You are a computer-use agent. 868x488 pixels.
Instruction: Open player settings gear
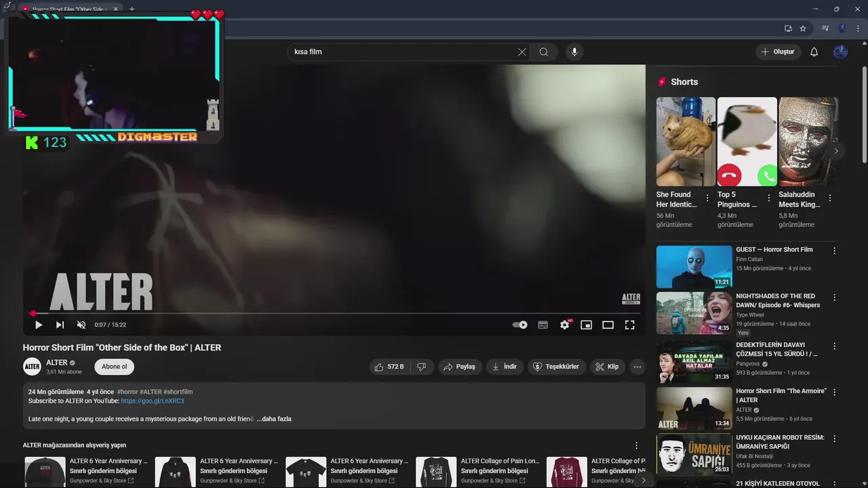[x=565, y=325]
